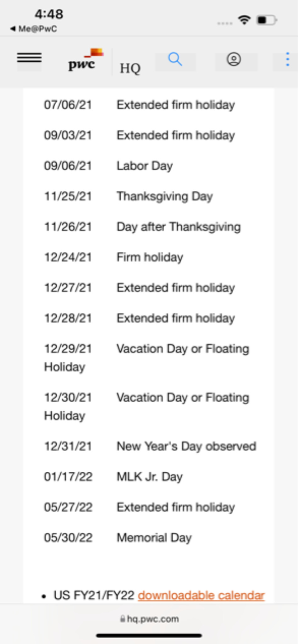Tap the home indicator bar

pos(149,636)
